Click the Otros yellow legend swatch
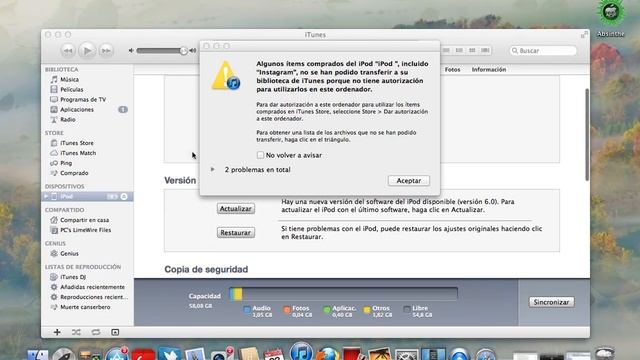640x360 pixels. pos(367,310)
